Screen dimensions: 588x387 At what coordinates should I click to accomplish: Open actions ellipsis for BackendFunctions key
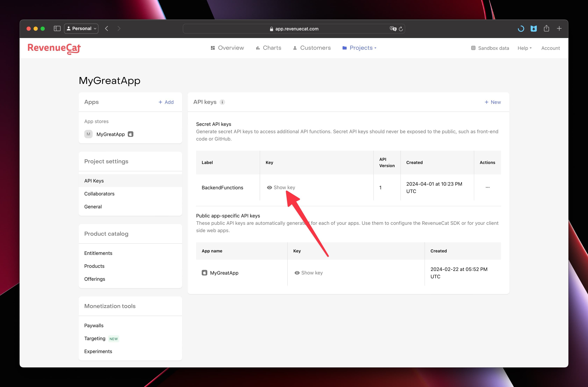(x=487, y=187)
